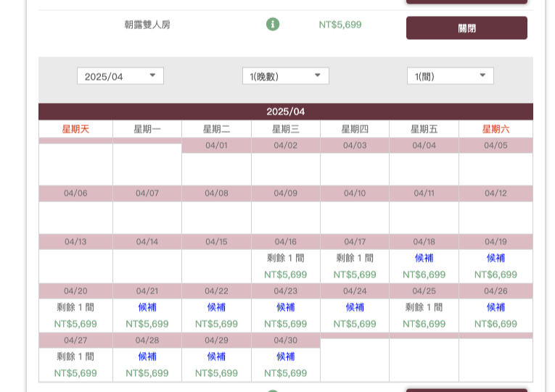555x392 pixels.
Task: Open the 1(間) room count dropdown
Action: coord(450,76)
